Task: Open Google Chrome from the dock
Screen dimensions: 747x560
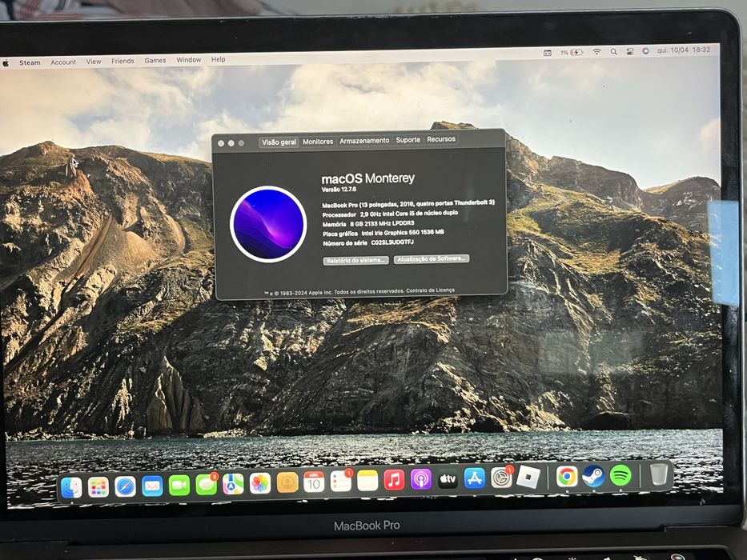Action: coord(567,476)
